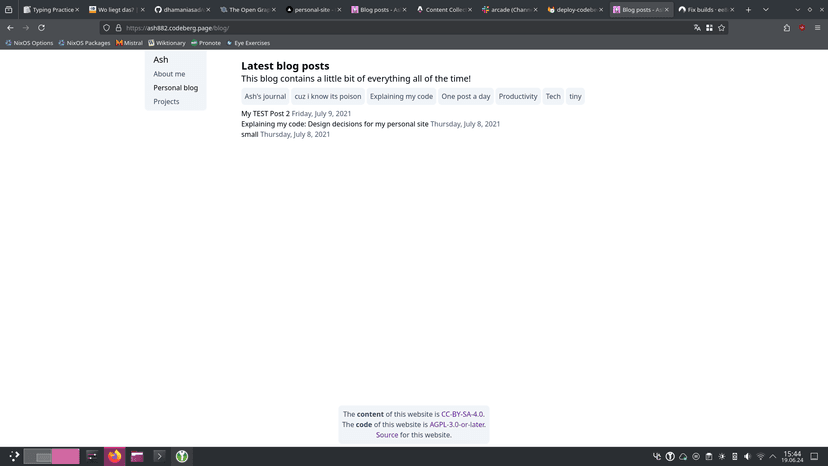Viewport: 828px width, 466px height.
Task: Filter posts by Explaining my code tag
Action: coord(401,97)
